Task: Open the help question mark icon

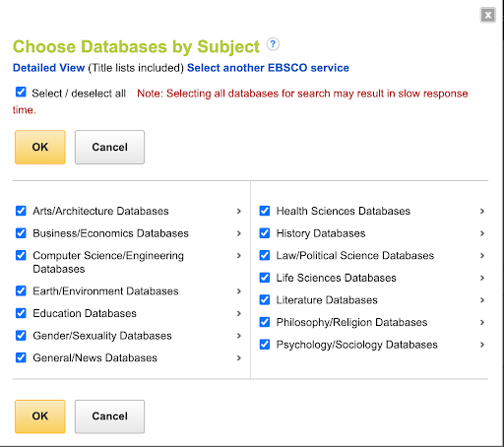Action: [273, 44]
